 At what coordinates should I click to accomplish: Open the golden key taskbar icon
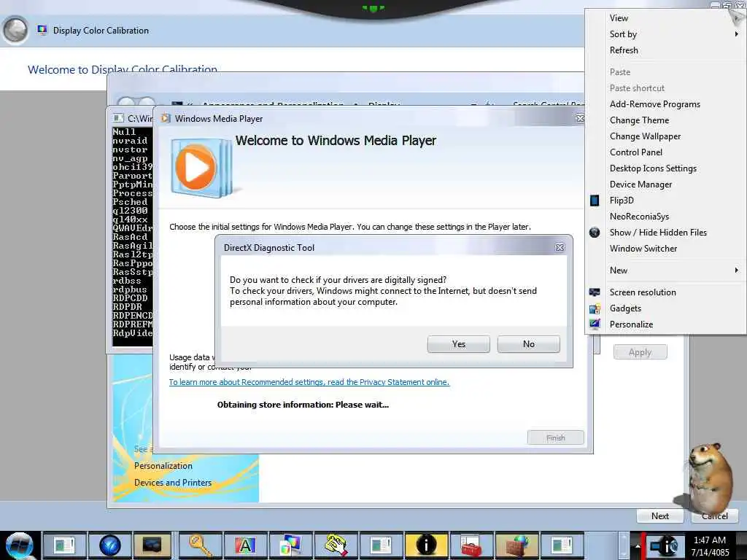coord(200,545)
